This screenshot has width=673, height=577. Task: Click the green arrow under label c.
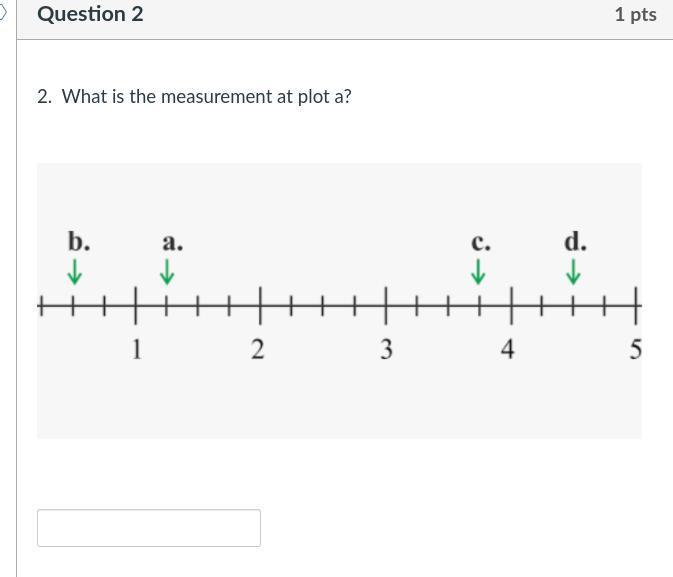479,271
